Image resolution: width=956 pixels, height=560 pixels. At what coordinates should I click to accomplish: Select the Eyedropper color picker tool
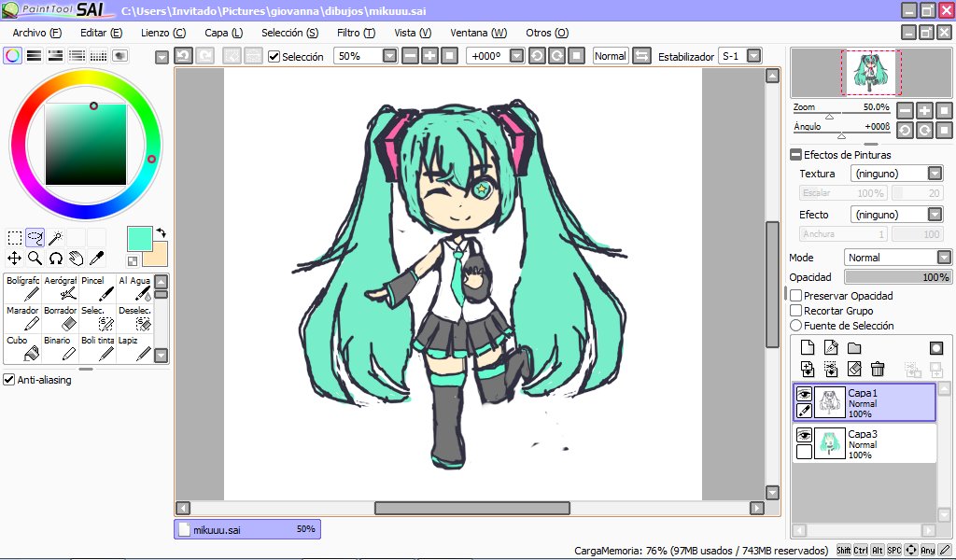96,259
